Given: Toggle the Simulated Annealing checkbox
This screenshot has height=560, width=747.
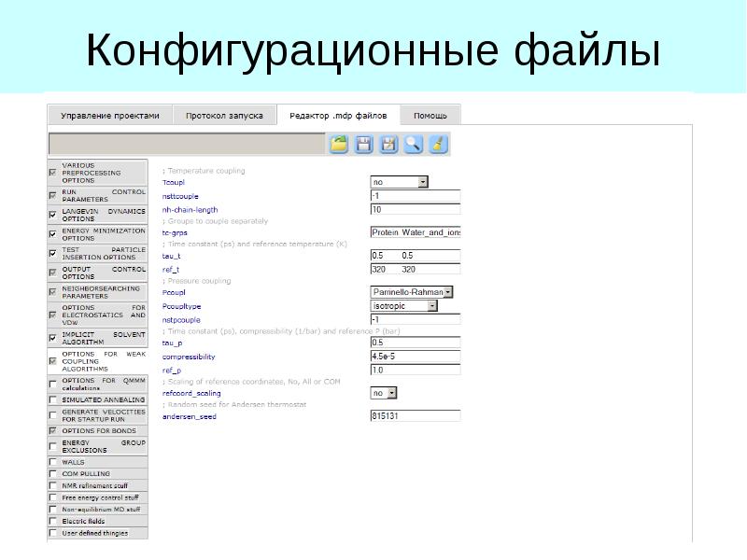Looking at the screenshot, I should pos(51,399).
